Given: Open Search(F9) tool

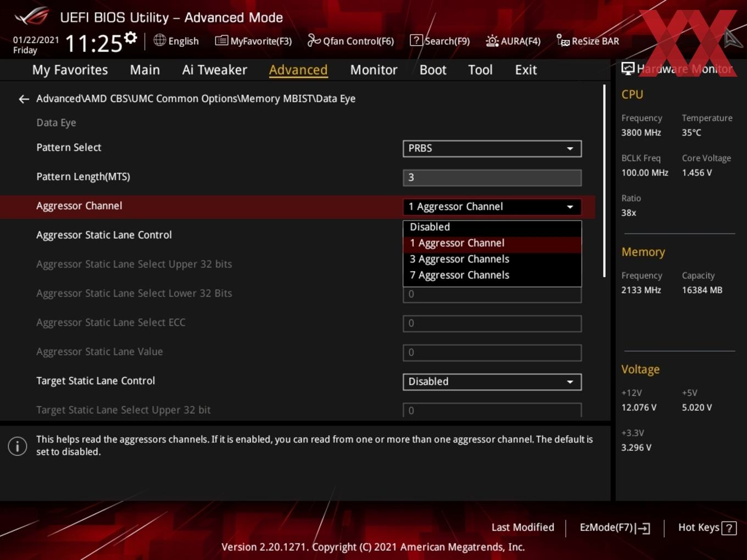Looking at the screenshot, I should point(440,41).
